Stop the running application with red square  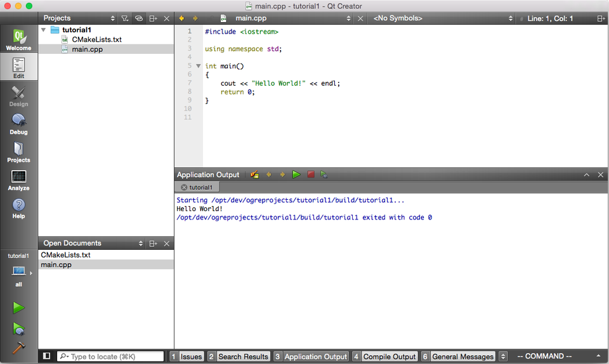(x=311, y=174)
